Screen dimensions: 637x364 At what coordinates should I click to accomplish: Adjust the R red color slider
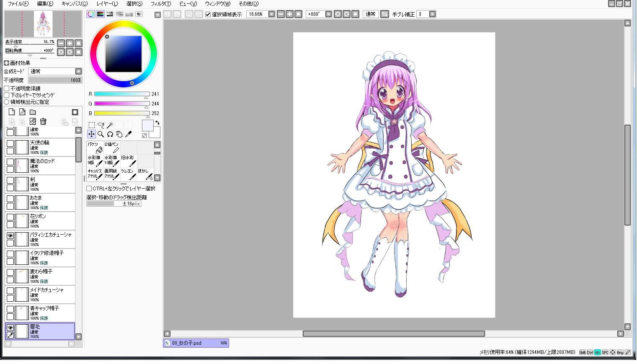(122, 94)
